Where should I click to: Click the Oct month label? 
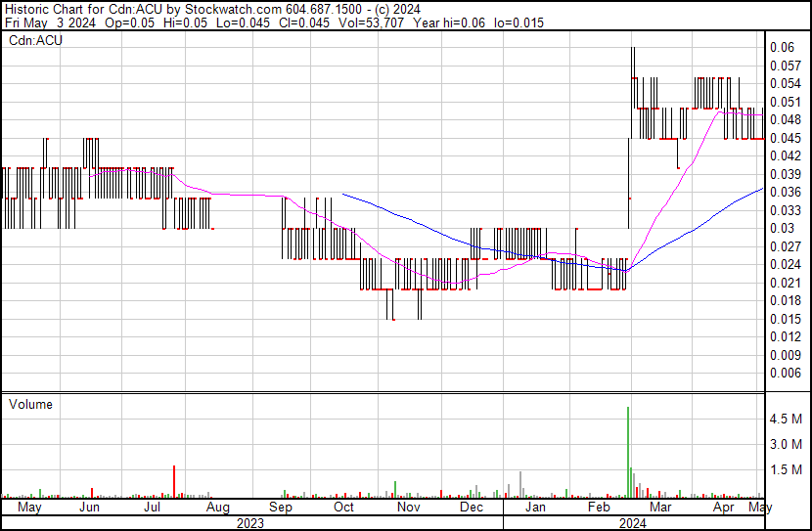click(x=344, y=508)
